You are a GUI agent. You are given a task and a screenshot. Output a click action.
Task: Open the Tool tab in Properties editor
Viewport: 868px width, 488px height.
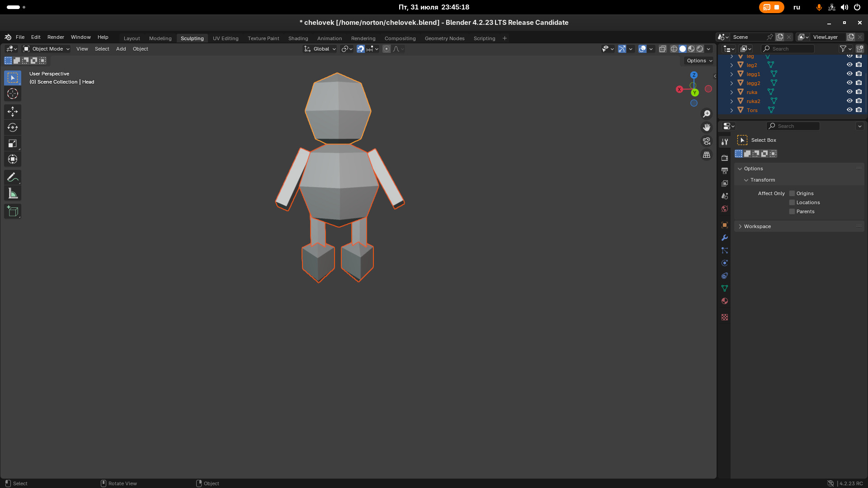pos(725,141)
